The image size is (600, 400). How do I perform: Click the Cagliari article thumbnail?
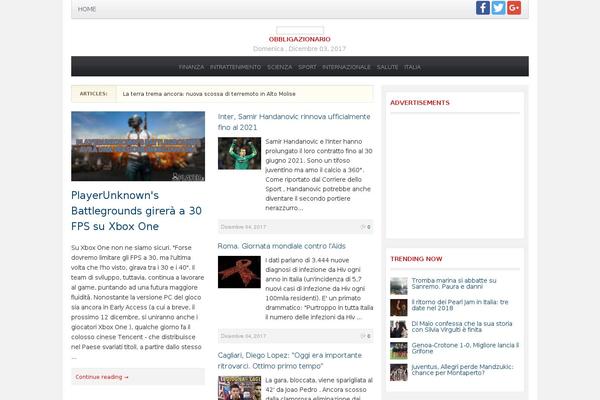pyautogui.click(x=239, y=388)
